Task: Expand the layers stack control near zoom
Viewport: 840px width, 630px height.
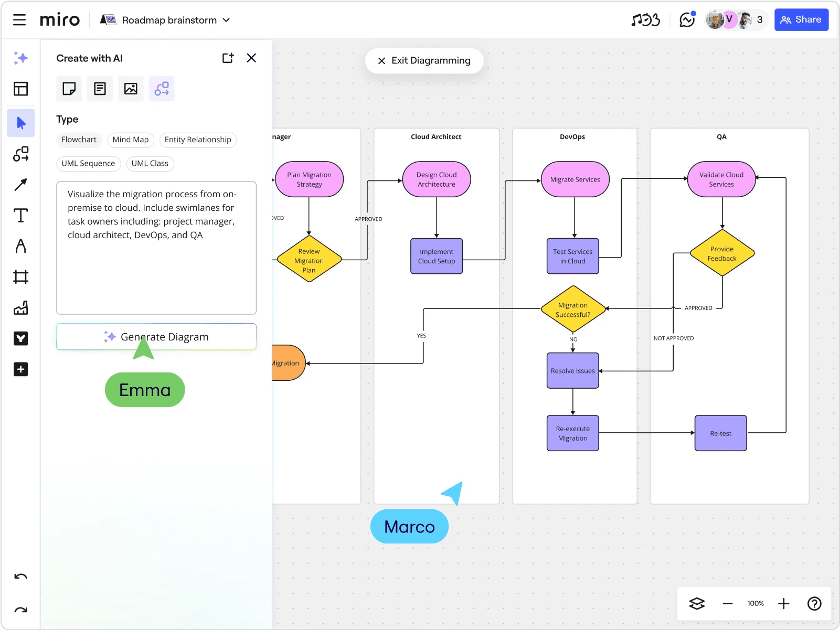Action: [x=696, y=603]
